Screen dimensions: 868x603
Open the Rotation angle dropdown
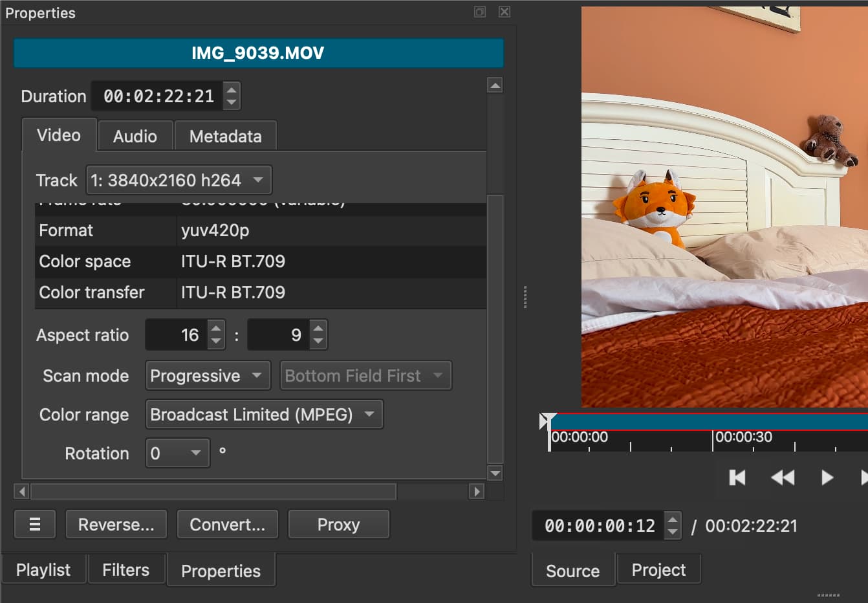(x=177, y=454)
